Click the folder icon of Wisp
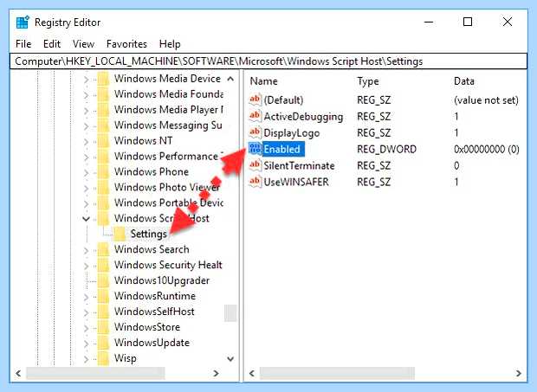Viewport: 537px width, 392px height. click(x=103, y=358)
